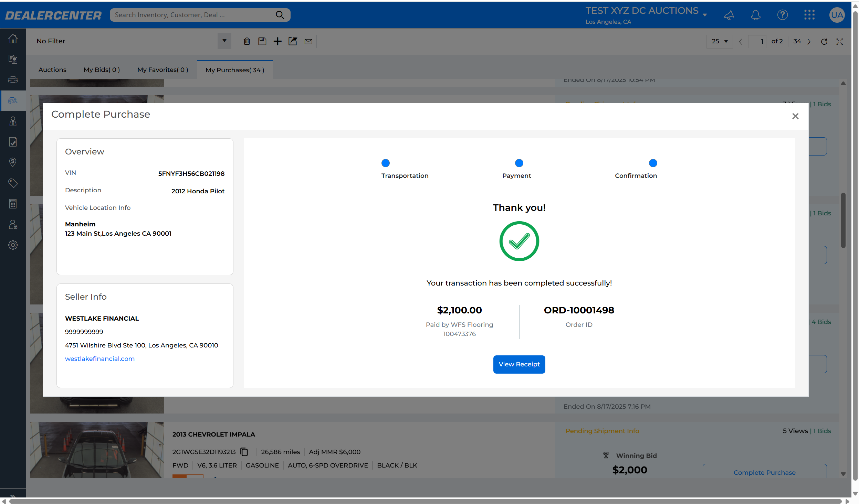Click the search magnifier icon
This screenshot has width=859, height=504.
click(x=280, y=15)
